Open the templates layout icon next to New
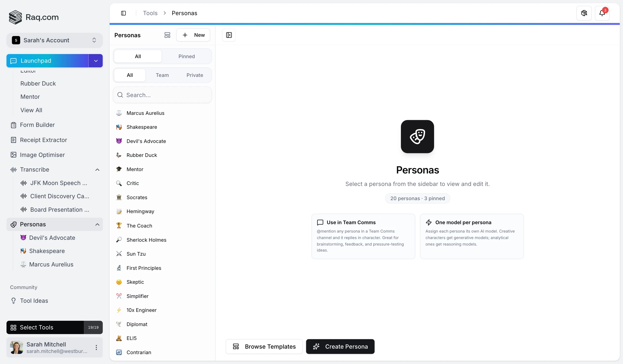 (167, 35)
